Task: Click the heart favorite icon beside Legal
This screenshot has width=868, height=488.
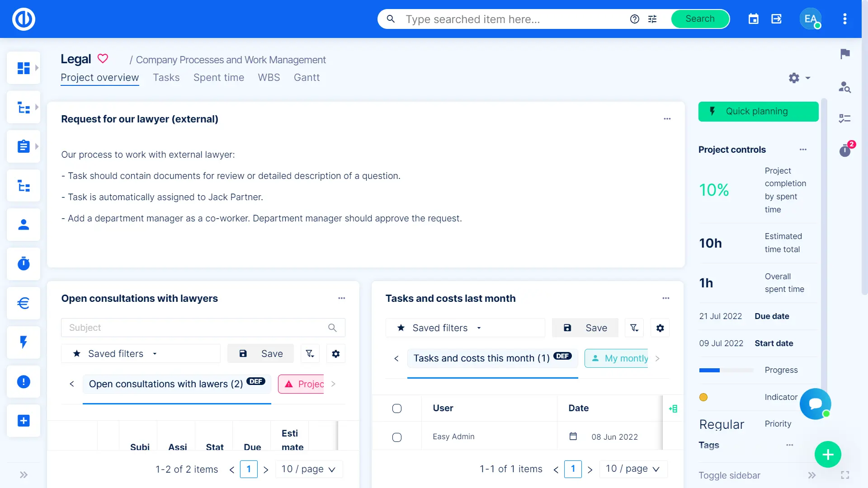Action: (103, 59)
